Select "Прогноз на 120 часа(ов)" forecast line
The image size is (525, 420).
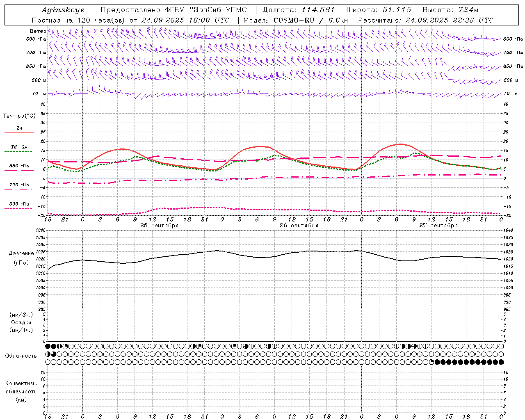tap(79, 20)
